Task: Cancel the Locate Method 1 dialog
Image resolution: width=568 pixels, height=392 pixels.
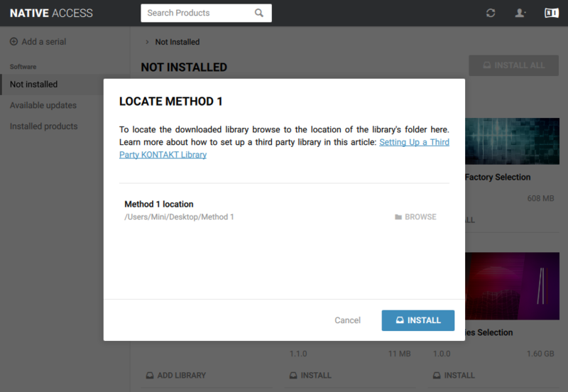Action: (347, 320)
